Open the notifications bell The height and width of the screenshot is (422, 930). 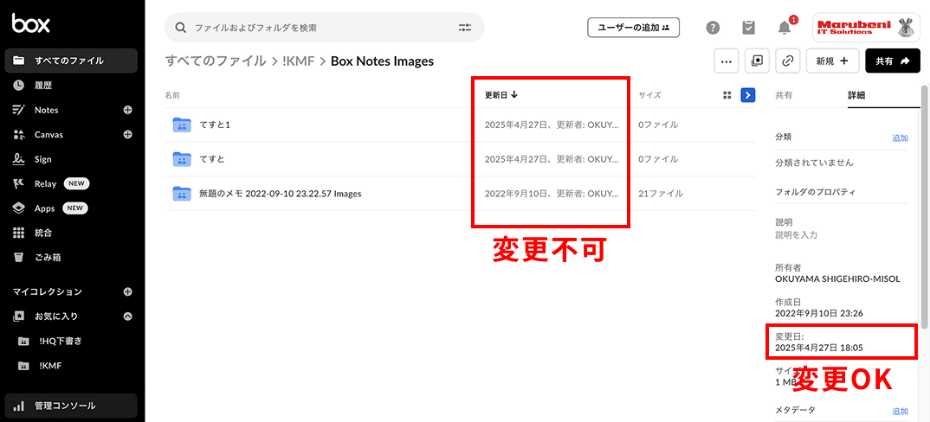(784, 28)
